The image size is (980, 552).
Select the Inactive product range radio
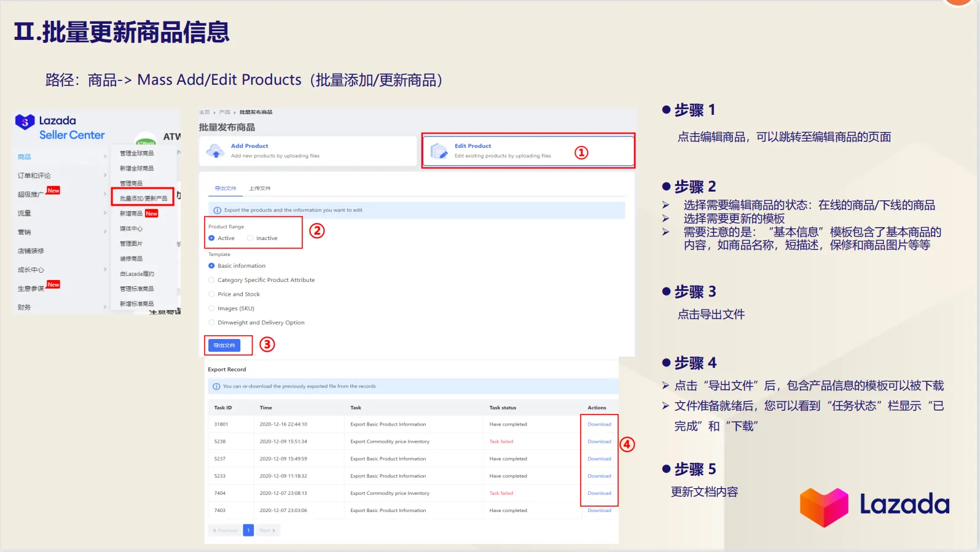tap(250, 238)
